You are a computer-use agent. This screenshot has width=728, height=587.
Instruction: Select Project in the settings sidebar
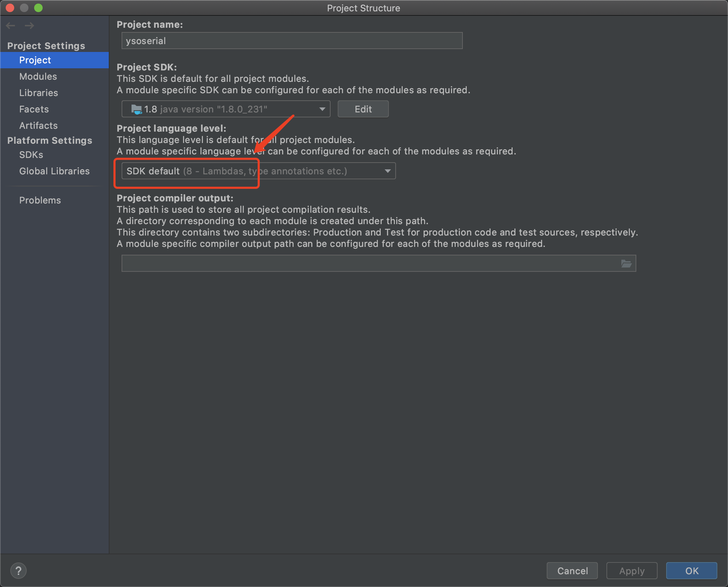(35, 60)
